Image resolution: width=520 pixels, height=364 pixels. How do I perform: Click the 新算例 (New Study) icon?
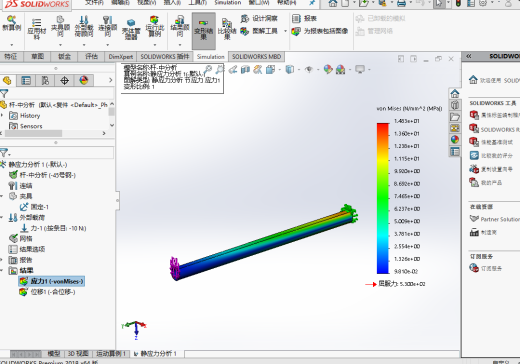(11, 23)
